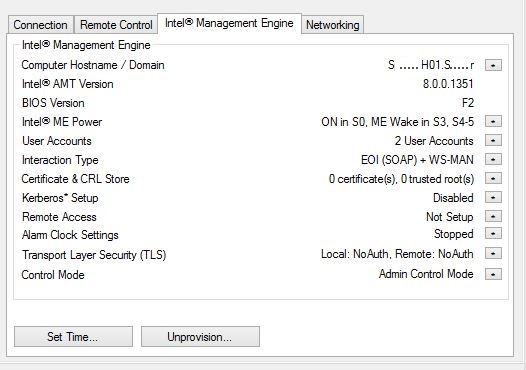
Task: Click the Computer Hostname / Domain label
Action: [93, 65]
